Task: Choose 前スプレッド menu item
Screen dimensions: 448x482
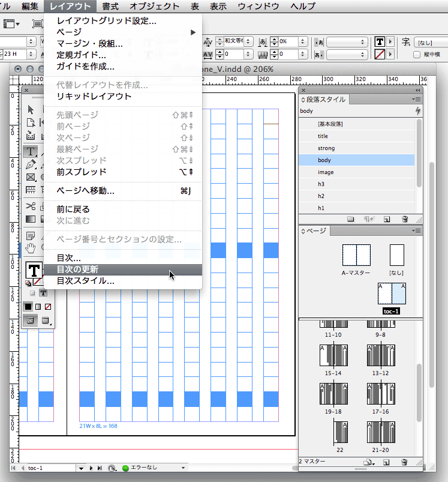Action: point(123,172)
